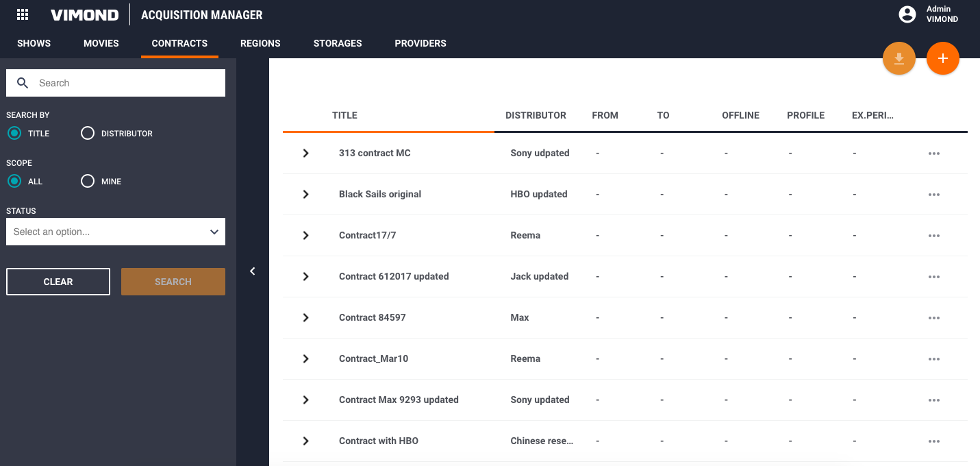Open more options for Contract17/7
This screenshot has height=466, width=980.
pyautogui.click(x=934, y=236)
